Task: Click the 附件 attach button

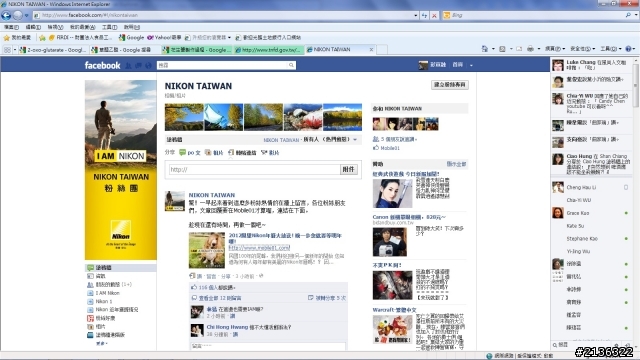Action: click(349, 169)
